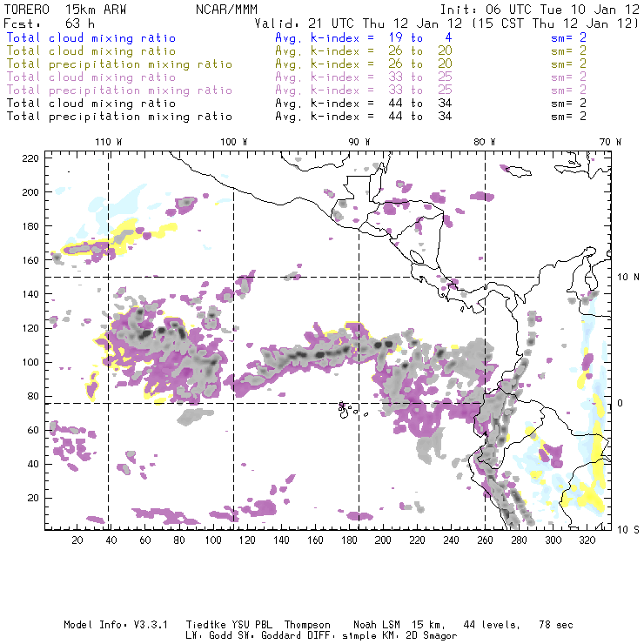Viewport: 644px width, 644px height.
Task: Click the black 'Total cloud mixing ratio' legend line
Action: (x=91, y=104)
